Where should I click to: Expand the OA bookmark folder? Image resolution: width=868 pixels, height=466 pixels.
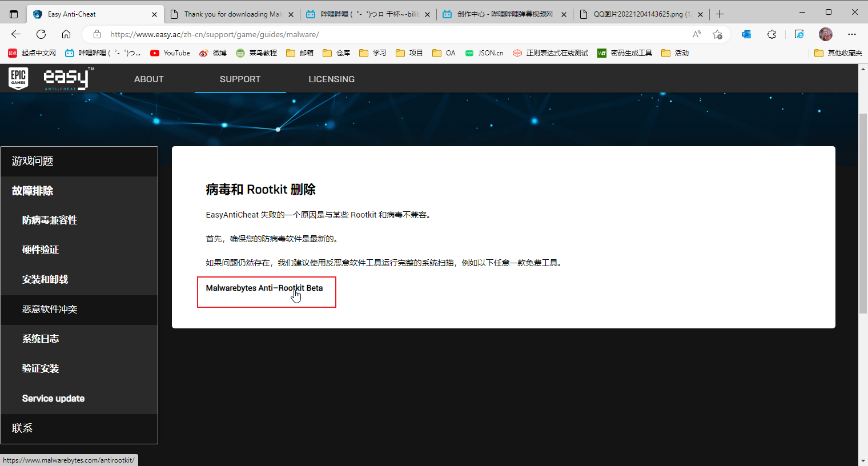pos(444,53)
